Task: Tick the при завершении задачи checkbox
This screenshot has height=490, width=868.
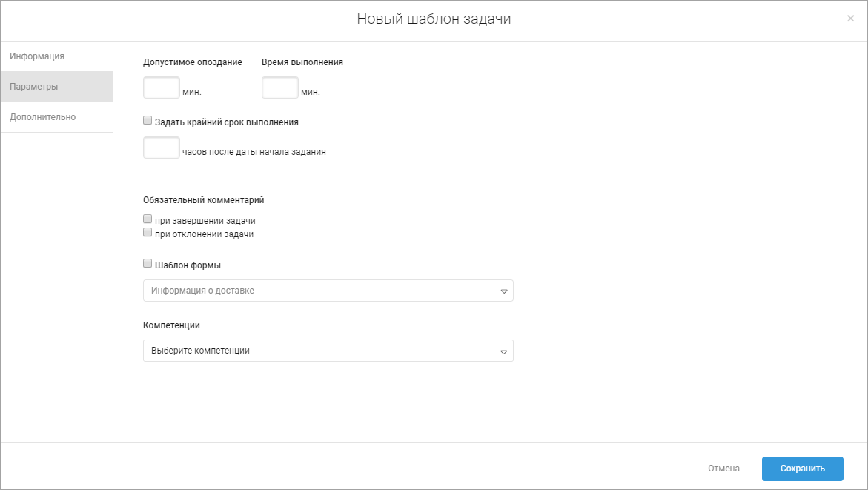Action: pyautogui.click(x=148, y=219)
